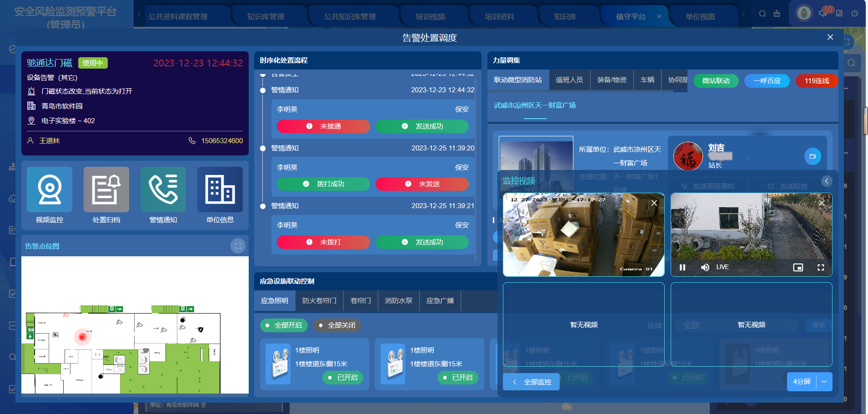Switch to 卷帘门 tab
Screen dimensions: 868x414
click(361, 301)
